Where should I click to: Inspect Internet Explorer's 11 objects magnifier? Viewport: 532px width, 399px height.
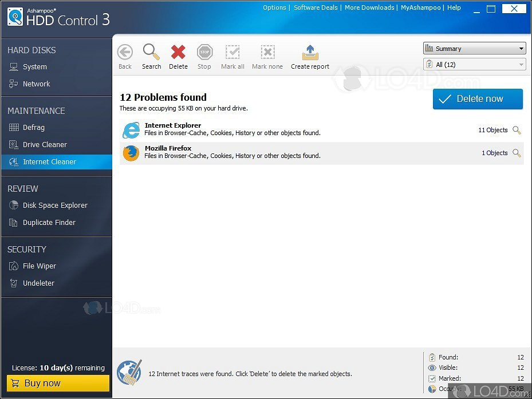[517, 130]
